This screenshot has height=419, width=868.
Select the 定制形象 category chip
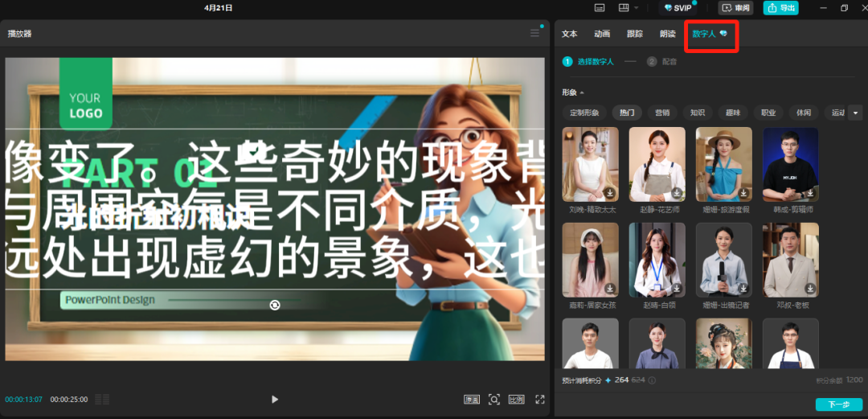click(x=584, y=113)
